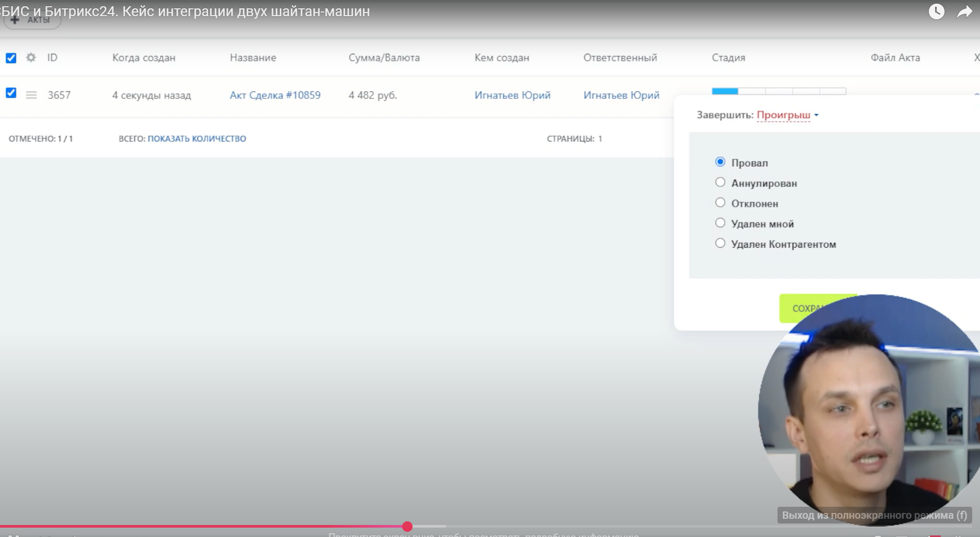Open the row 3657 hamburger menu
Image resolution: width=980 pixels, height=537 pixels.
click(31, 95)
